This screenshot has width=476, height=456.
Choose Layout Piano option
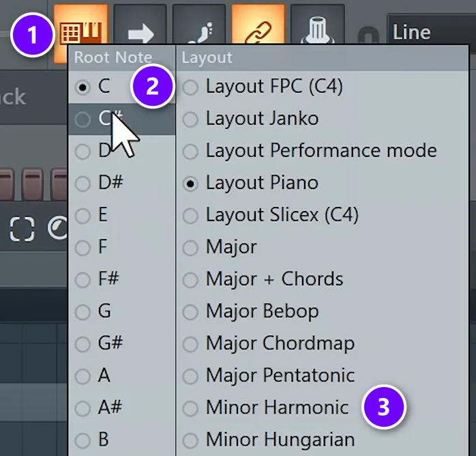[x=323, y=183]
